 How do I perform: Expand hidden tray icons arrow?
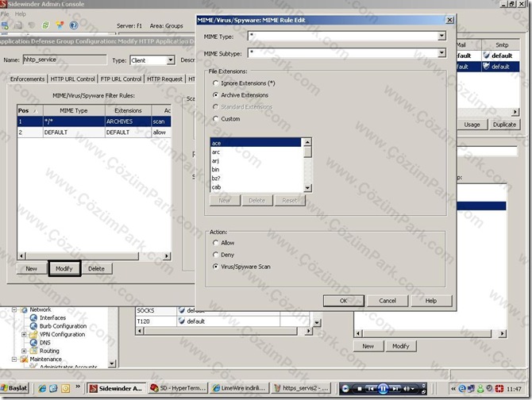(453, 389)
